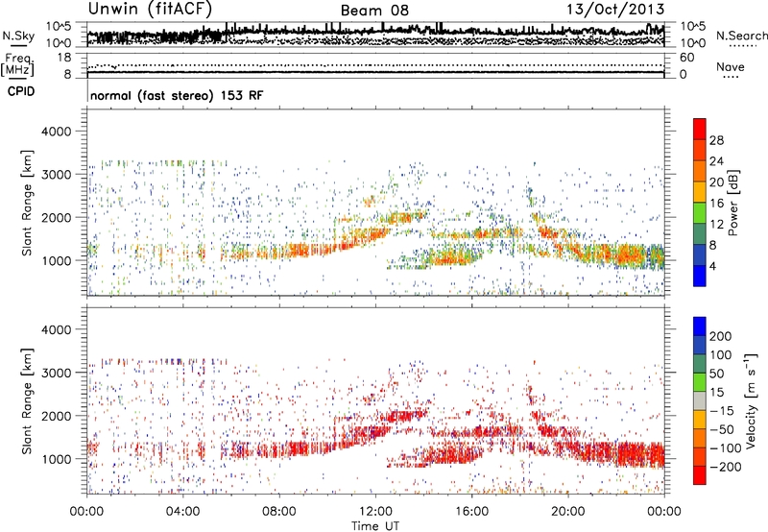Select the "N.Search" legend label

point(741,36)
